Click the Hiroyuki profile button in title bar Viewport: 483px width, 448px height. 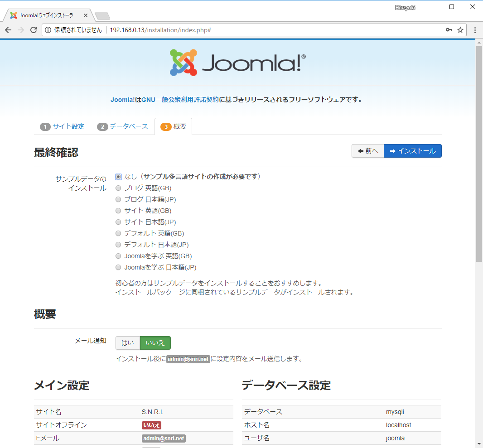(x=405, y=8)
